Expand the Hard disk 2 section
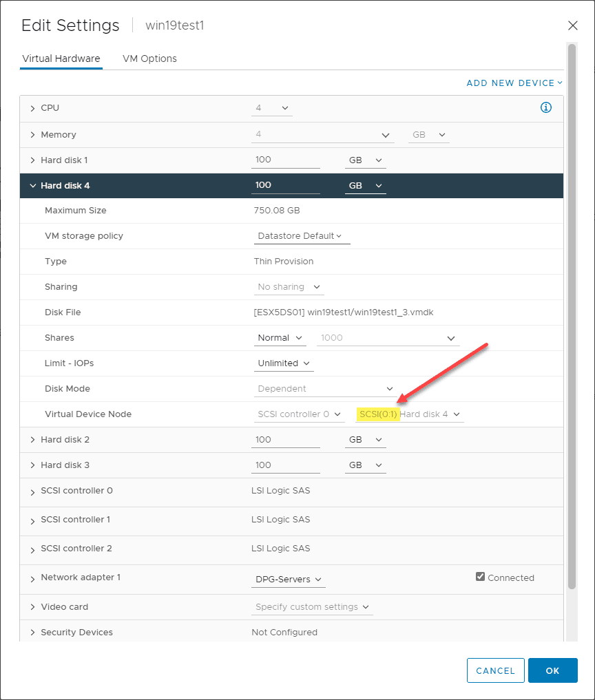 click(x=32, y=440)
